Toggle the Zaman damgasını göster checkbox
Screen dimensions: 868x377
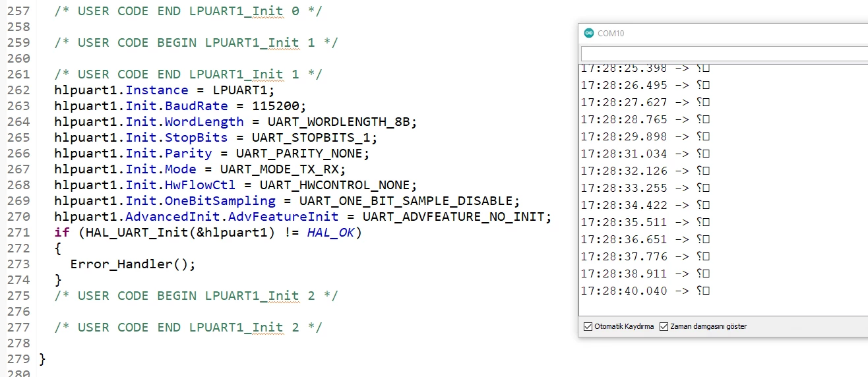click(x=664, y=326)
